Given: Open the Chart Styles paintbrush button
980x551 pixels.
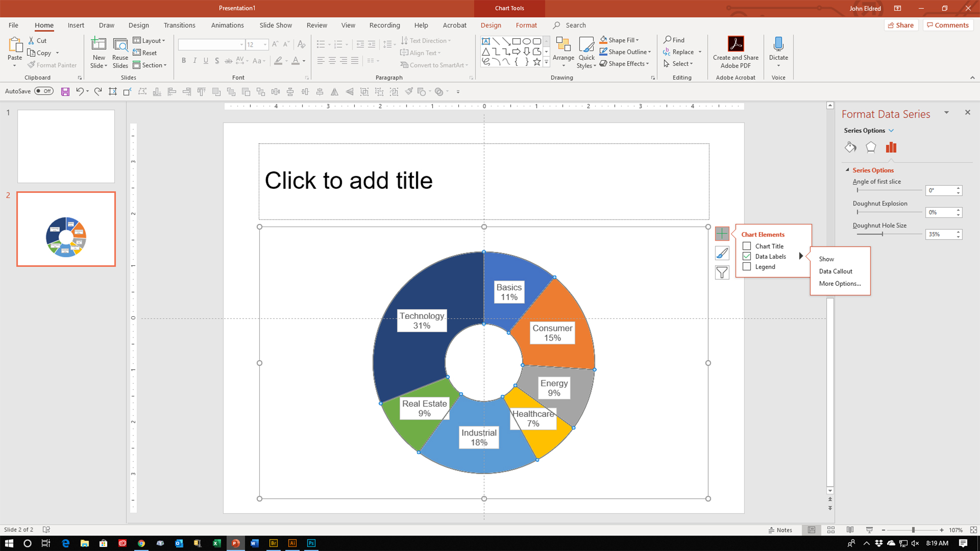Looking at the screenshot, I should 722,253.
